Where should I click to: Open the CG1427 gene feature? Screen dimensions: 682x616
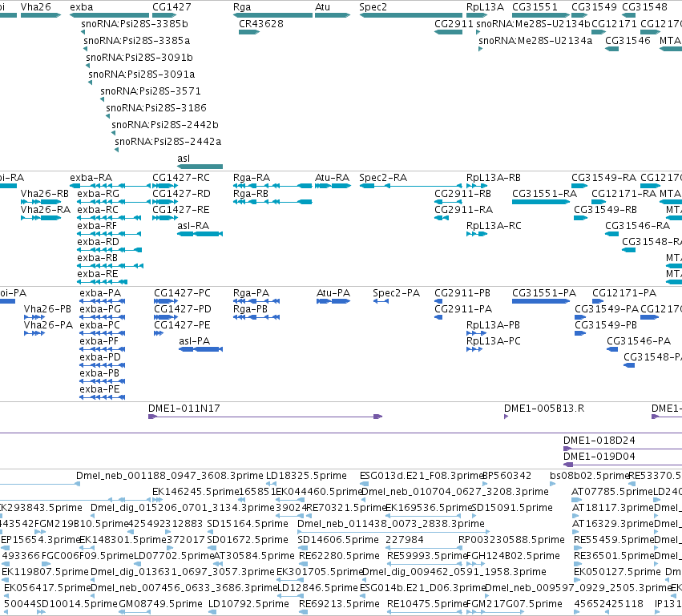pos(164,15)
